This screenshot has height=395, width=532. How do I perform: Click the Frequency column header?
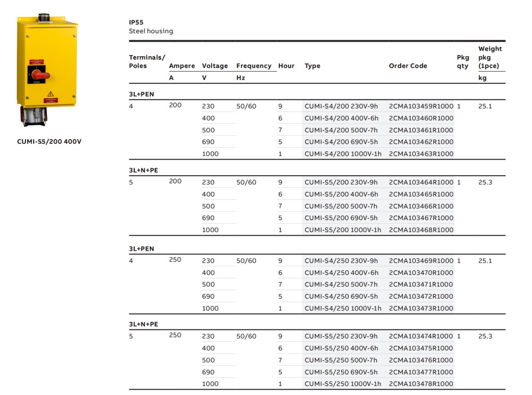point(254,66)
